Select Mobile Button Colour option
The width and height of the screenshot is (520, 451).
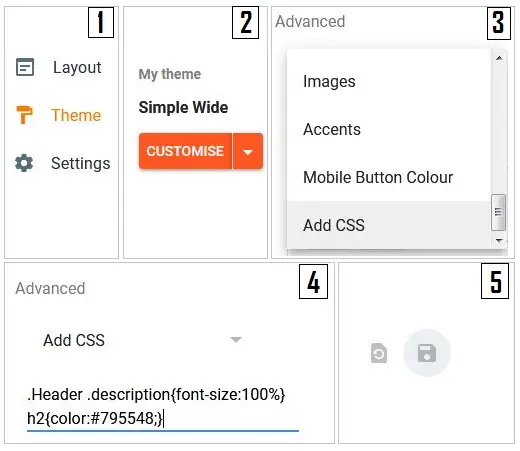pyautogui.click(x=378, y=177)
